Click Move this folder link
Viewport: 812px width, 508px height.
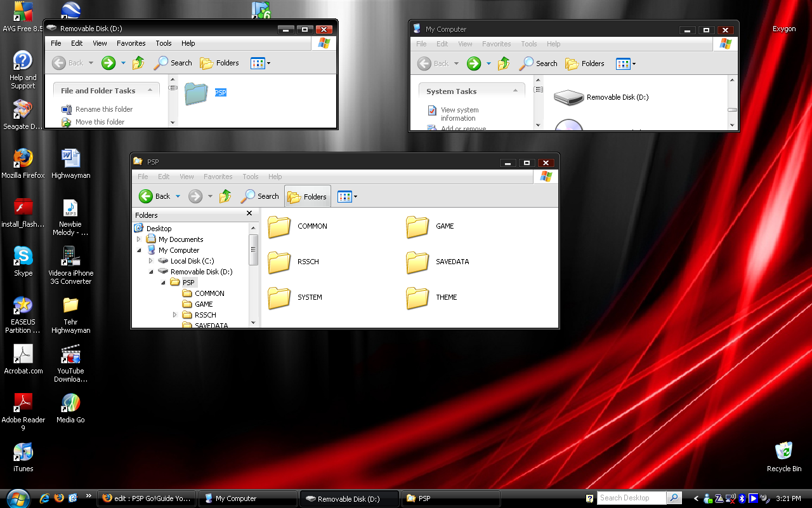click(100, 122)
